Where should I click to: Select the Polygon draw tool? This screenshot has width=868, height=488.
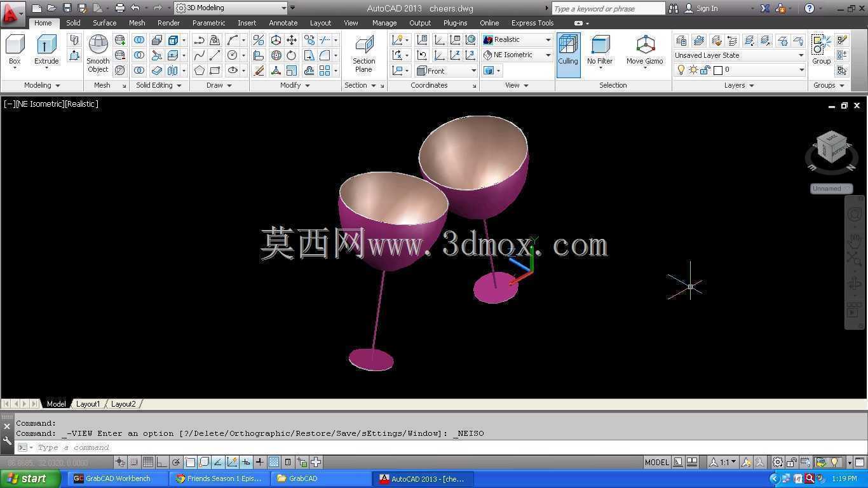tap(200, 71)
